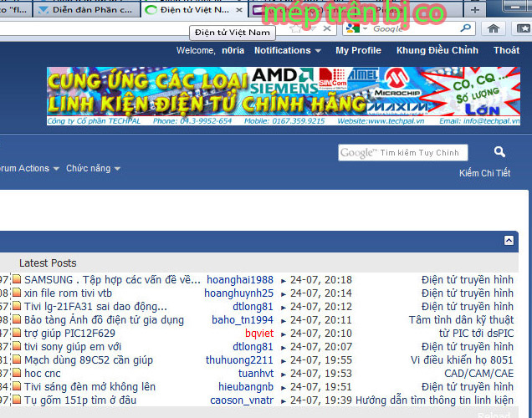This screenshot has height=418, width=532.
Task: Click the thread icon beside Bảo tàng Ảnh post
Action: (17, 319)
